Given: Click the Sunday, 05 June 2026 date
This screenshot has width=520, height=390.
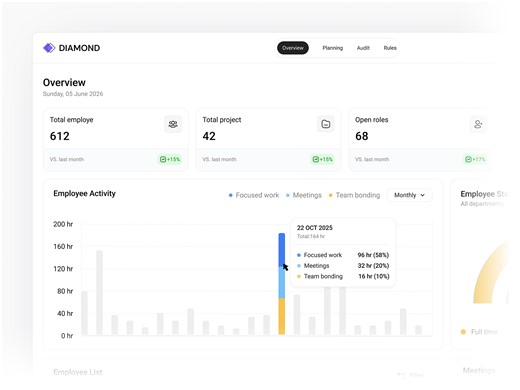Looking at the screenshot, I should pos(73,94).
